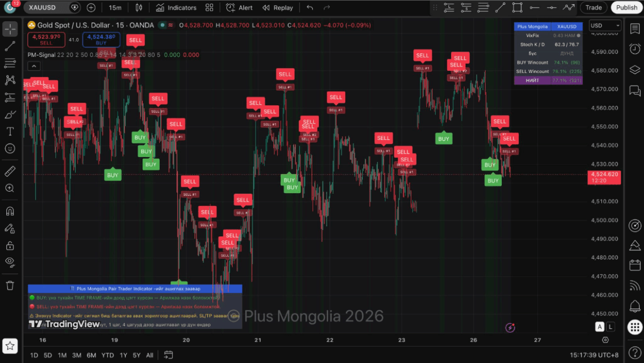
Task: Select the 5D date range
Action: pos(48,355)
